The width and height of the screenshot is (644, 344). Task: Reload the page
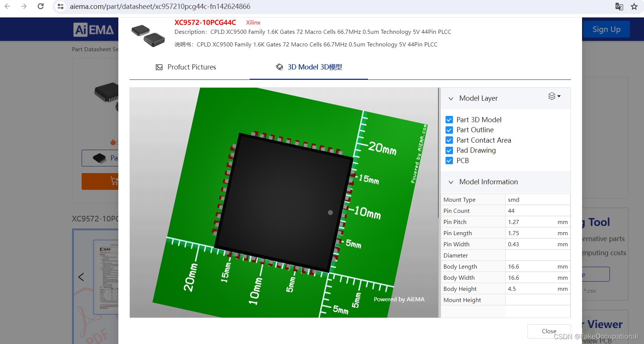[x=41, y=6]
